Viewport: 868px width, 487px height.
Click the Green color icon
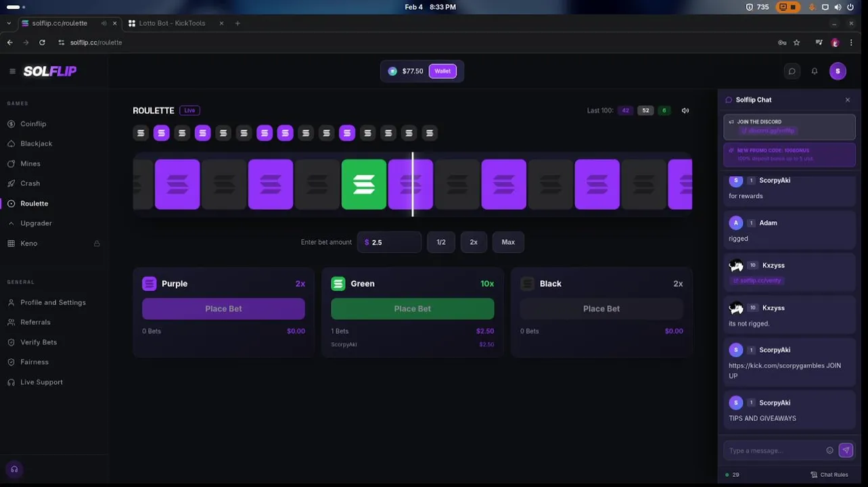(338, 284)
